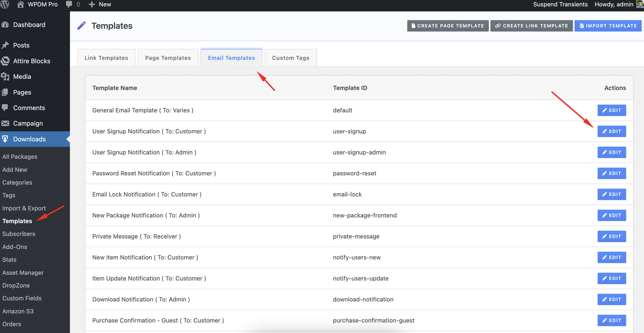Open Templates submenu item
644x333 pixels.
coord(17,221)
